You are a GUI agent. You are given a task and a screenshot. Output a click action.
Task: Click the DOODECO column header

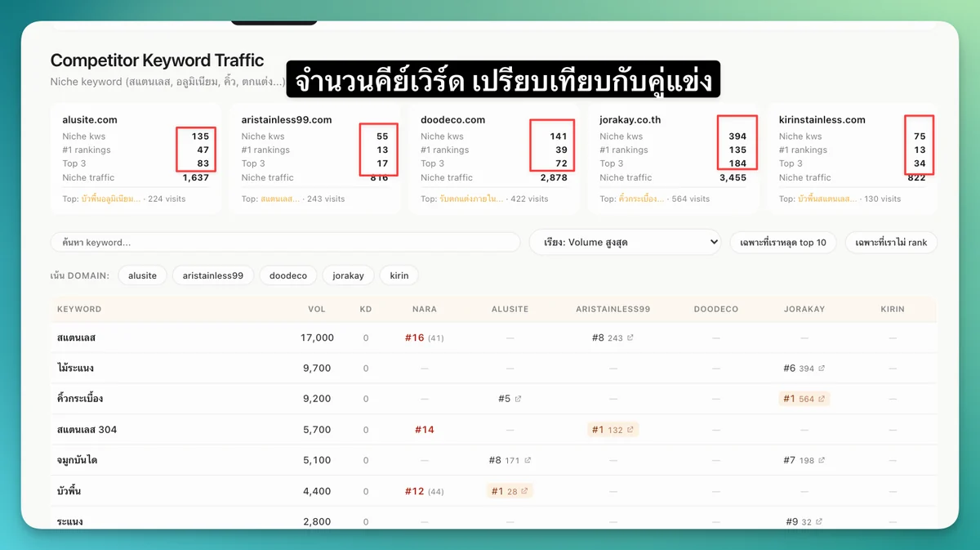[716, 309]
